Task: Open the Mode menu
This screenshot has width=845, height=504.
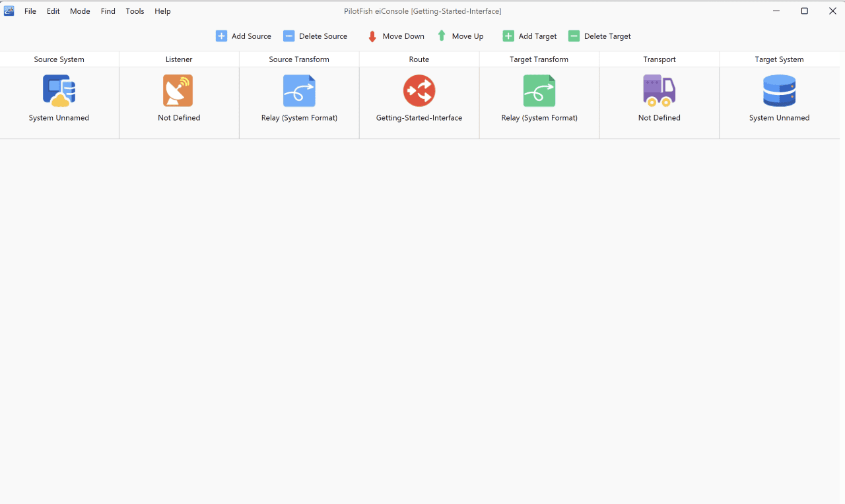Action: coord(80,11)
